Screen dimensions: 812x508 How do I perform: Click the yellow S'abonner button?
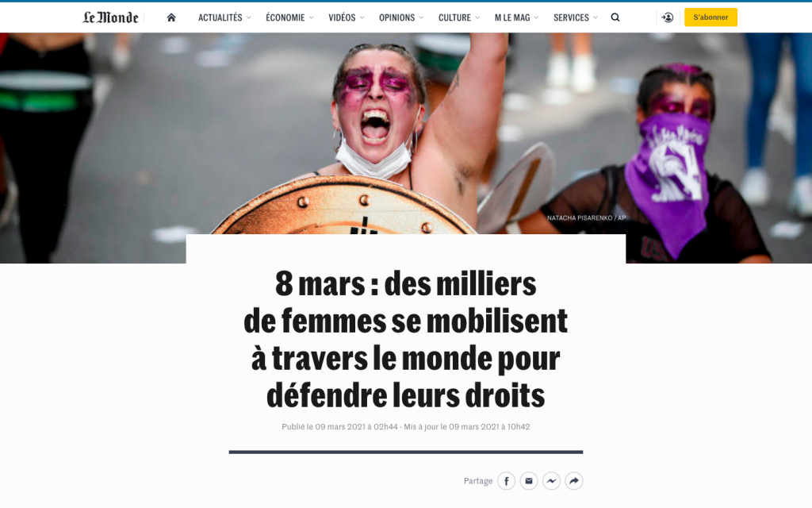coord(710,17)
